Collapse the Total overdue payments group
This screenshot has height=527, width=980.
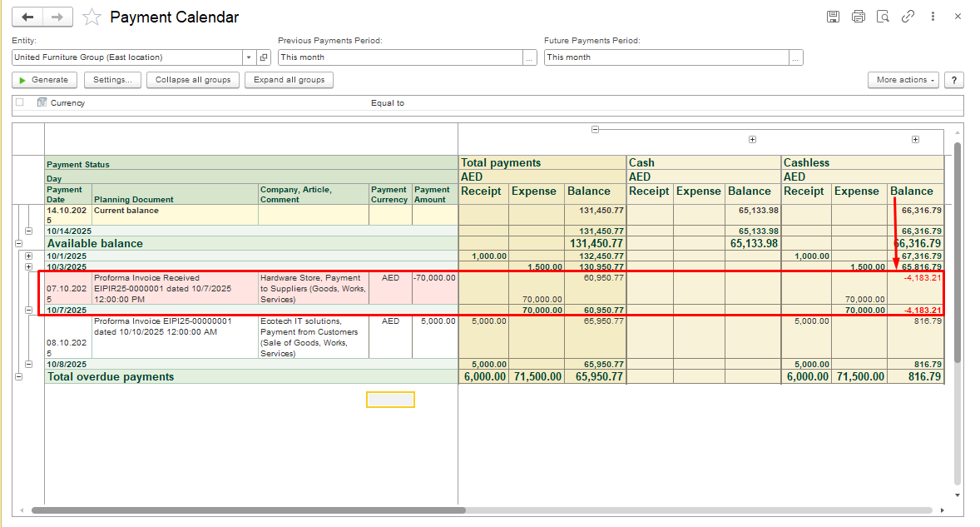pos(18,377)
